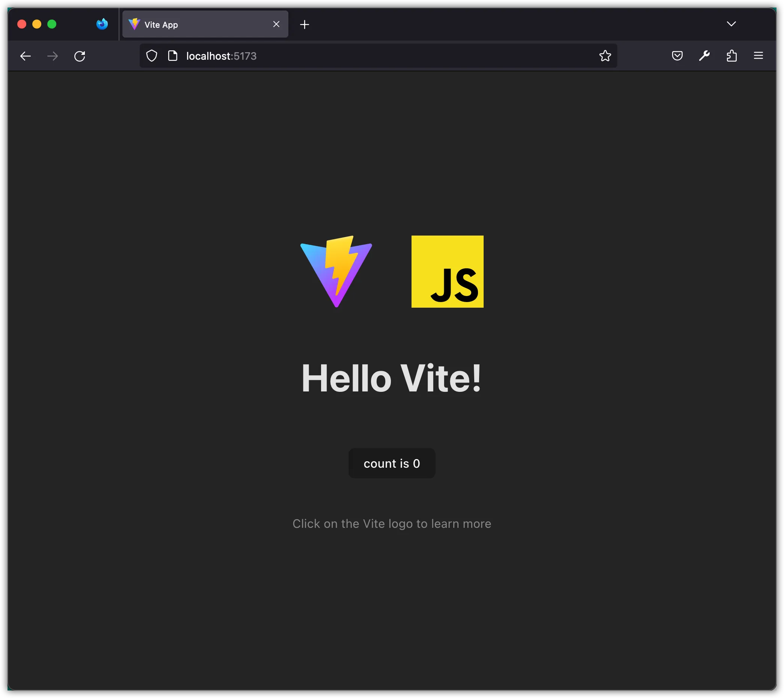The width and height of the screenshot is (784, 698).
Task: Expand the list all tabs chevron
Action: pyautogui.click(x=731, y=24)
